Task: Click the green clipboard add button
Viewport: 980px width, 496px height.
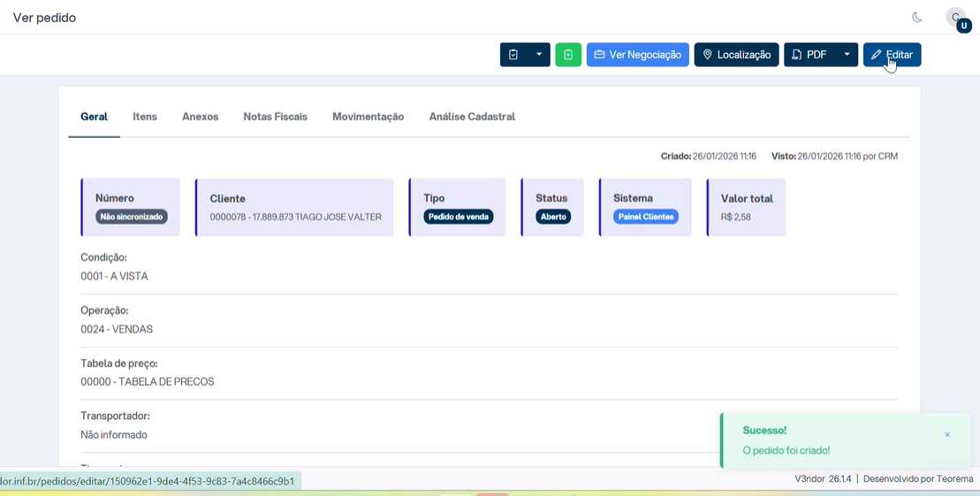Action: 568,55
